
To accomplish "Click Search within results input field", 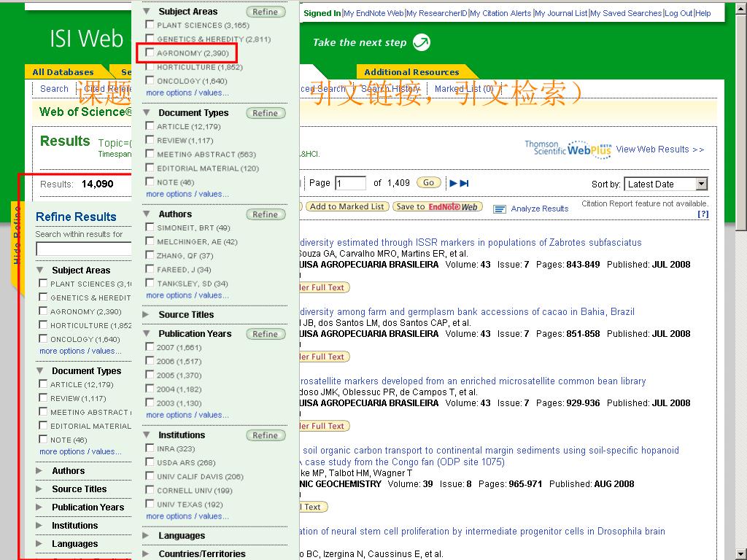I will (84, 249).
